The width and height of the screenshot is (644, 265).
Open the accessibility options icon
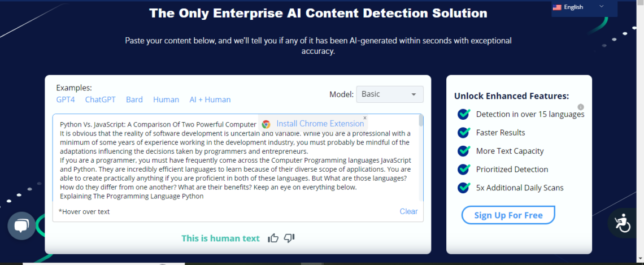[x=622, y=224]
